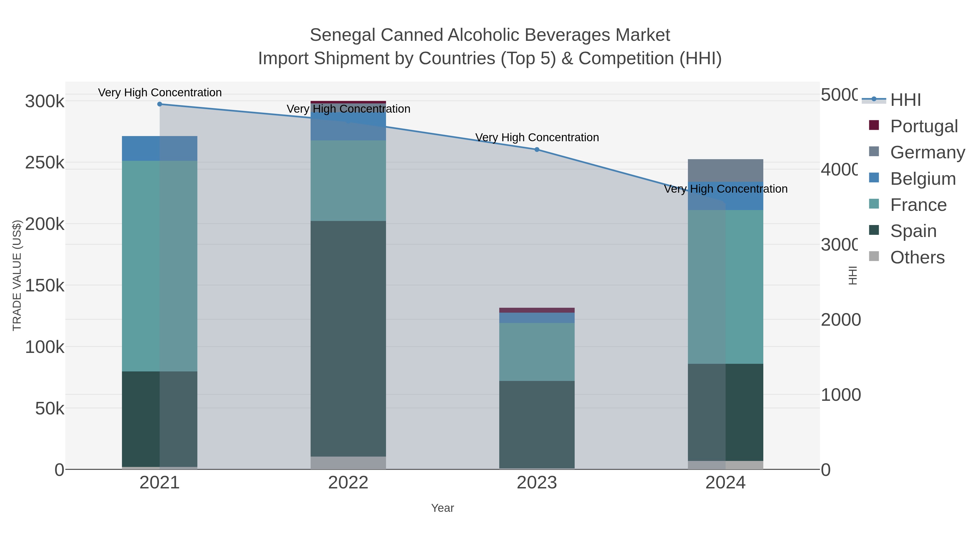Click the Senegal Canned Alcoholic Beverages Market title
The image size is (980, 551).
[x=490, y=35]
